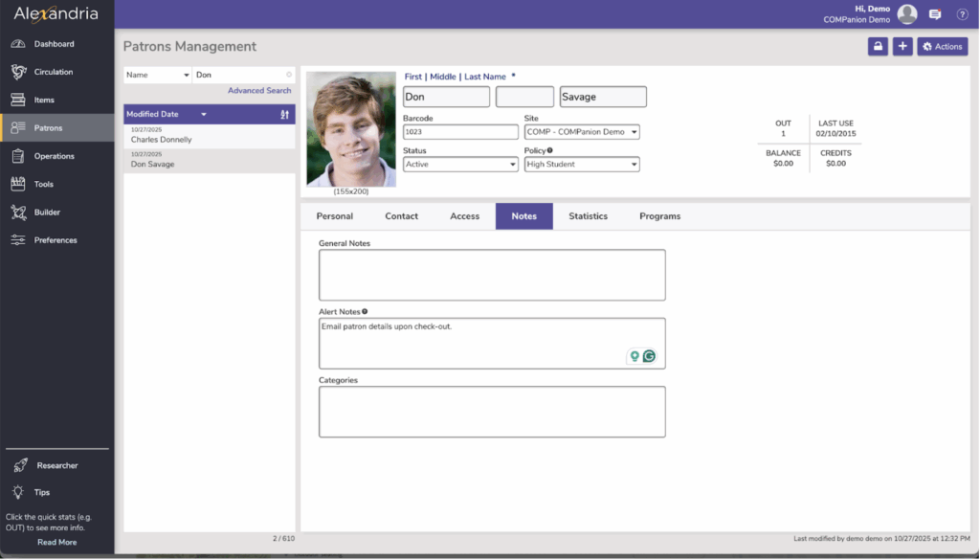Screen dimensions: 980x560
Task: Expand the Status dropdown
Action: click(460, 165)
